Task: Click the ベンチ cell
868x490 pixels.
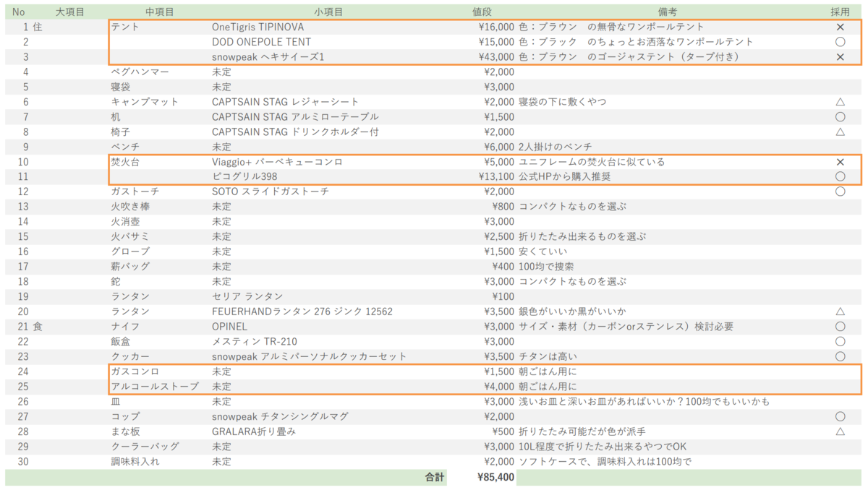Action: 125,147
